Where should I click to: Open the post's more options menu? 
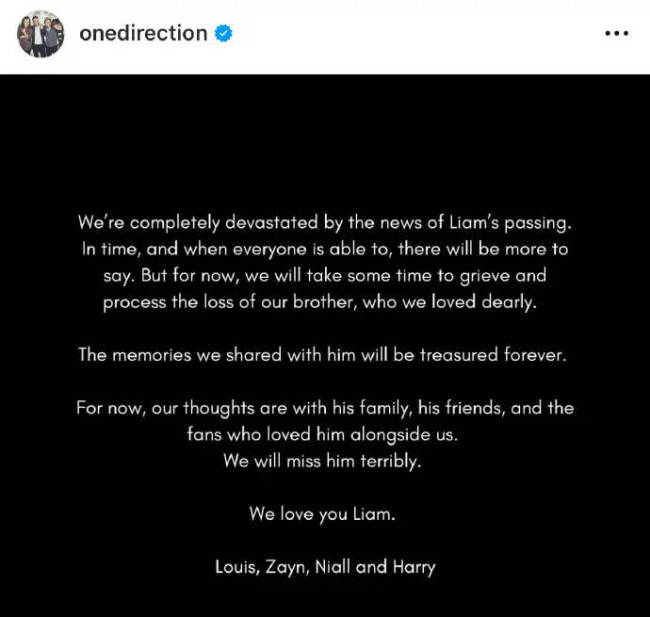[616, 33]
